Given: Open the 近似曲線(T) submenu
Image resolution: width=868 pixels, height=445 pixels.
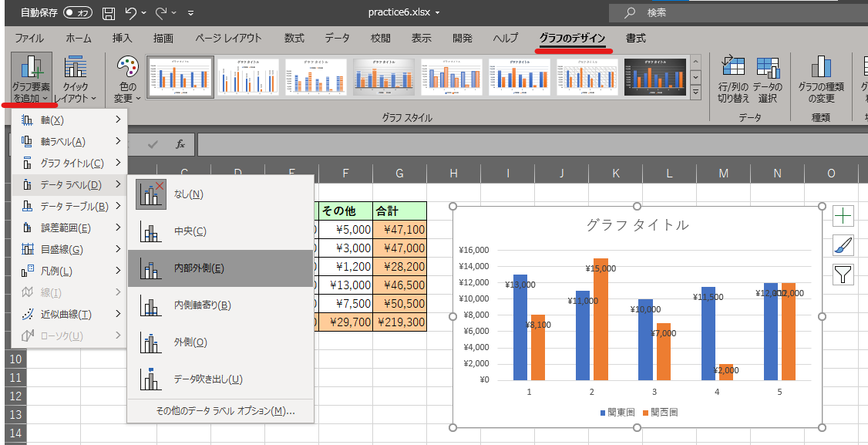Looking at the screenshot, I should (x=69, y=314).
